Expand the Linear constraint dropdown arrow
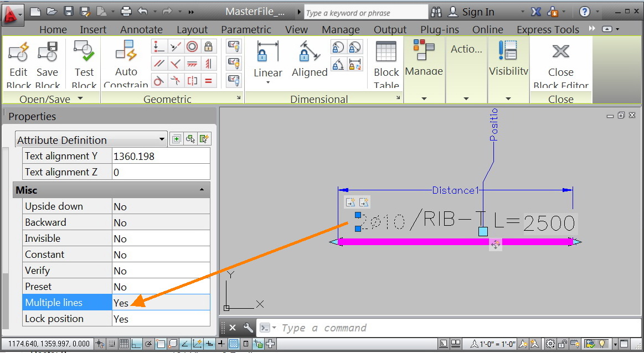The height and width of the screenshot is (353, 644). pos(268,82)
